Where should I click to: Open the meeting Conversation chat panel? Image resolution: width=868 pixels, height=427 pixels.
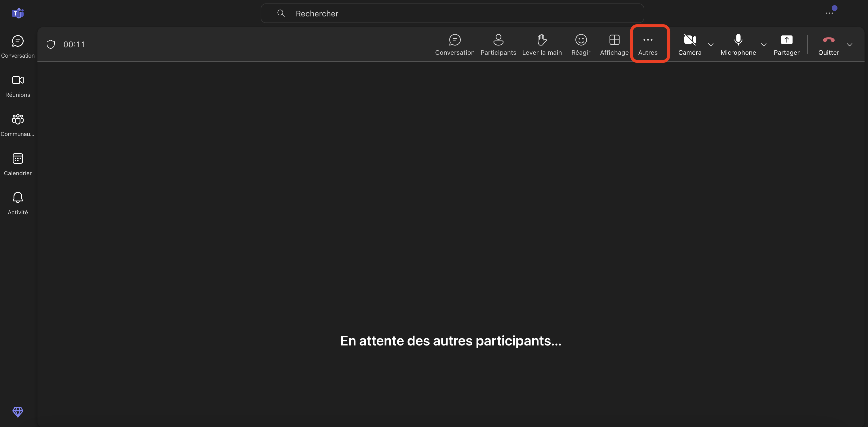pos(454,44)
